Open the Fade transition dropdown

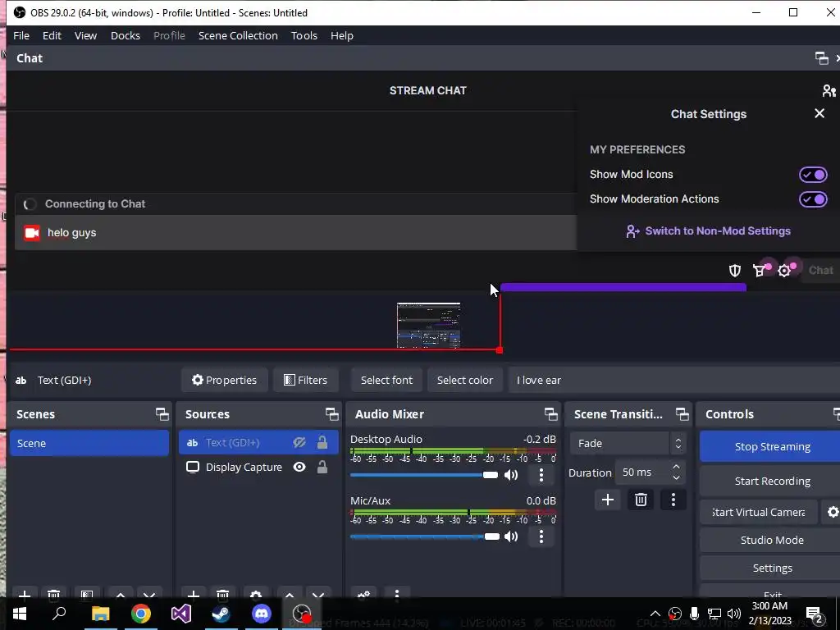coord(628,444)
